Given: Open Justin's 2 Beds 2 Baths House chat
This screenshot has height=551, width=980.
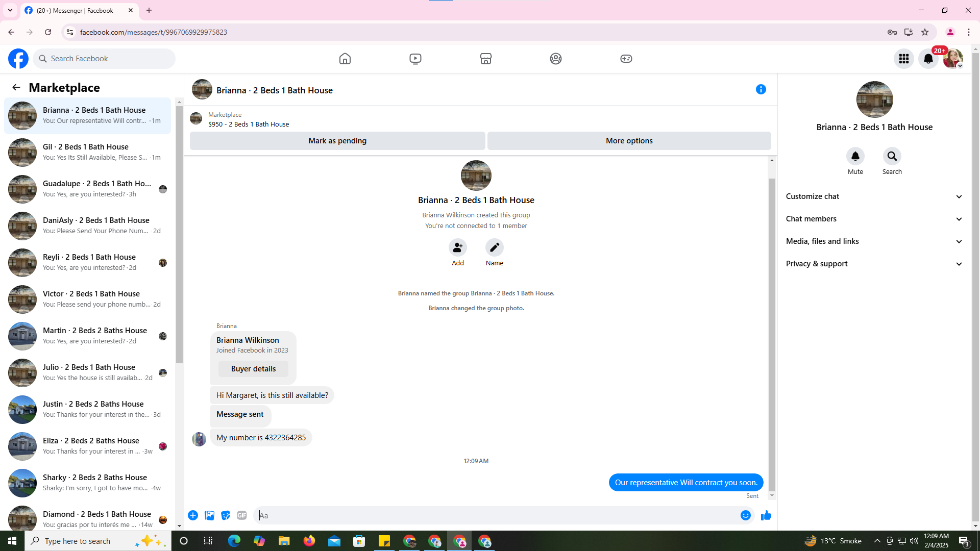Looking at the screenshot, I should [88, 409].
